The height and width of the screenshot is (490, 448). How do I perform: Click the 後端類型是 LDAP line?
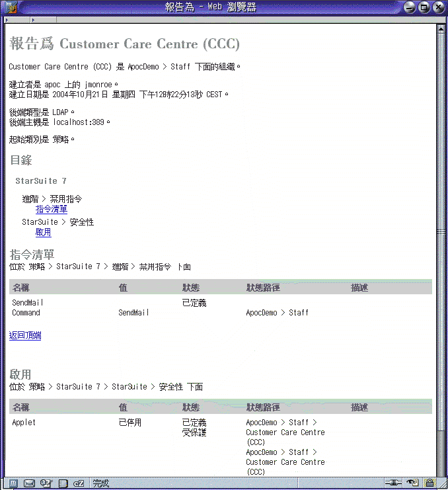pyautogui.click(x=42, y=112)
